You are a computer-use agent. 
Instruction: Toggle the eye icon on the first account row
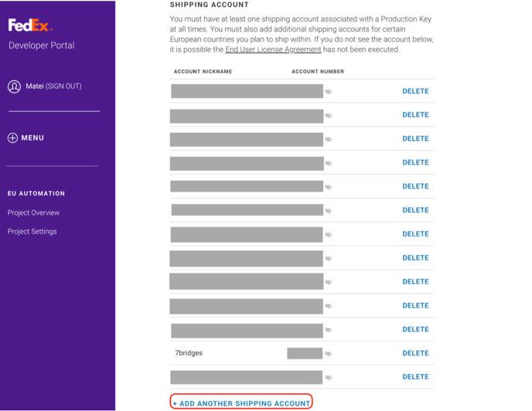[x=329, y=92]
